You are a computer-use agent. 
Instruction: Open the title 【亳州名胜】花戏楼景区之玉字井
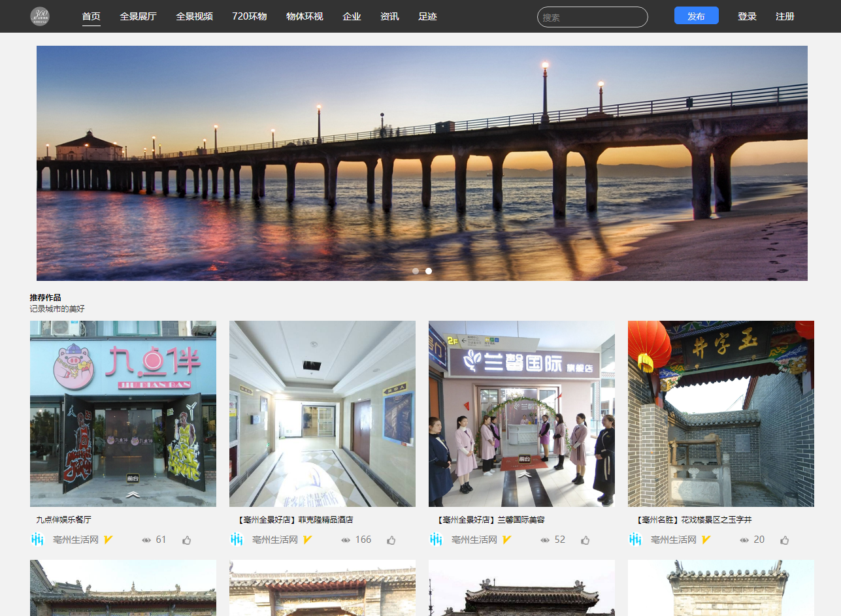click(x=693, y=520)
